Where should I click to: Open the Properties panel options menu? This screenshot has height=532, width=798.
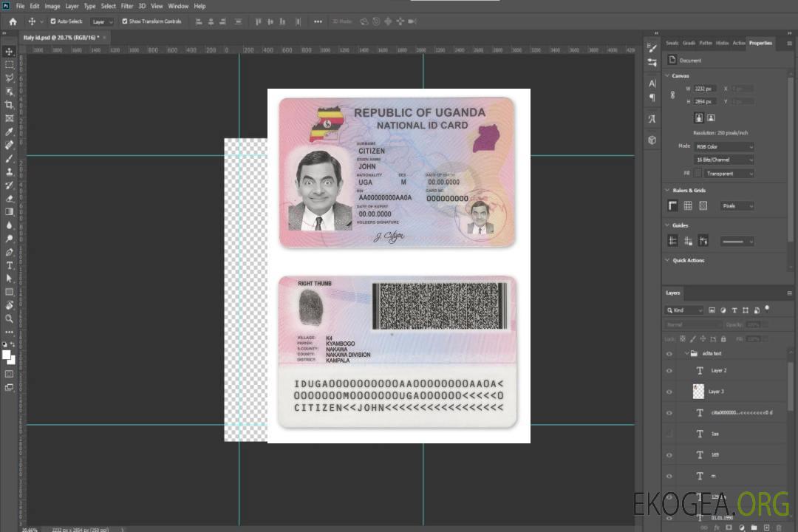tap(789, 44)
